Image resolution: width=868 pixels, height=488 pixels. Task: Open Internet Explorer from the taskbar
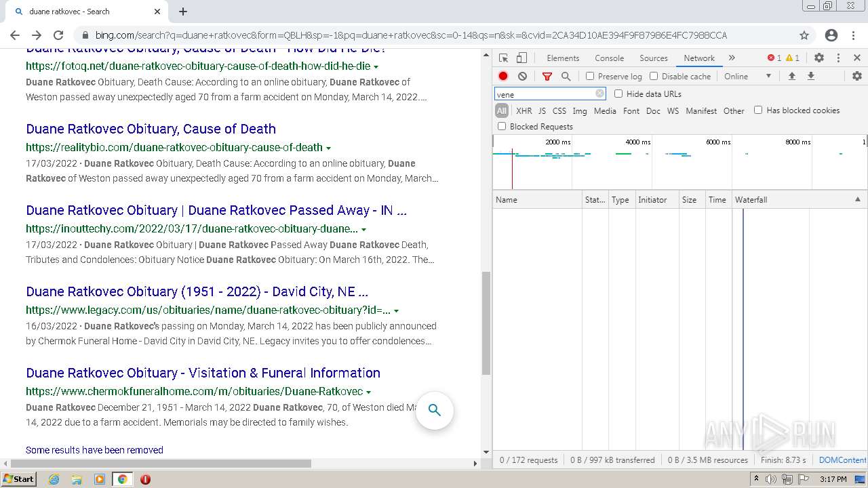click(54, 479)
